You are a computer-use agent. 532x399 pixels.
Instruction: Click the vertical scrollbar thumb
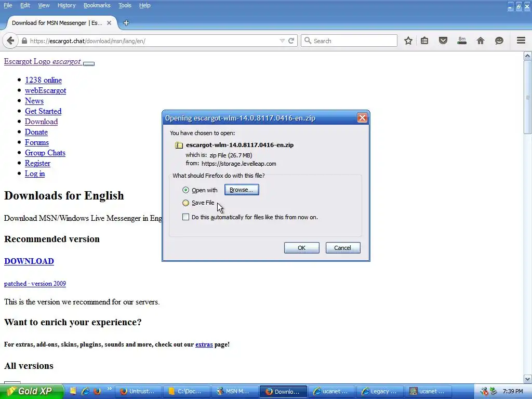[528, 97]
